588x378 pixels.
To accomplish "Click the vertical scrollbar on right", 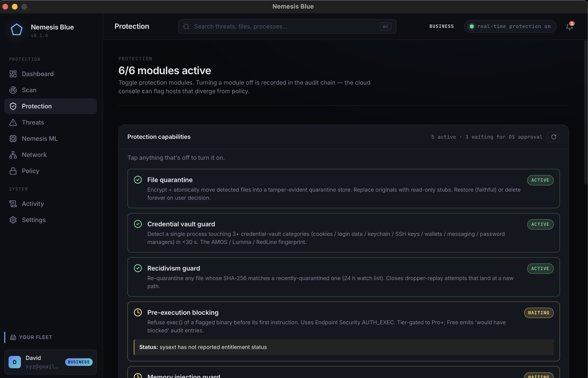I will [x=586, y=112].
